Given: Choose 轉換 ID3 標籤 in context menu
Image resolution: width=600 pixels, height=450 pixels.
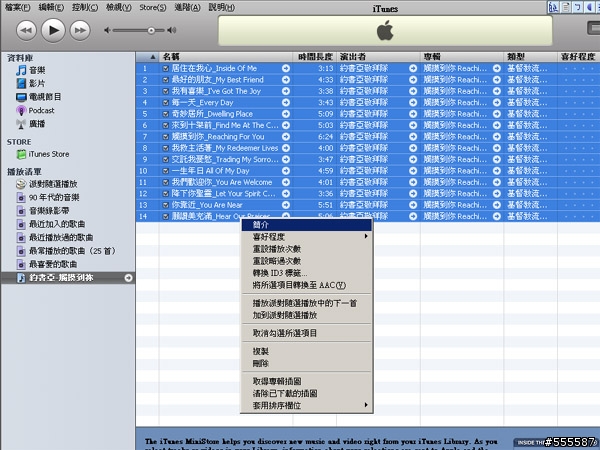Looking at the screenshot, I should (x=307, y=273).
